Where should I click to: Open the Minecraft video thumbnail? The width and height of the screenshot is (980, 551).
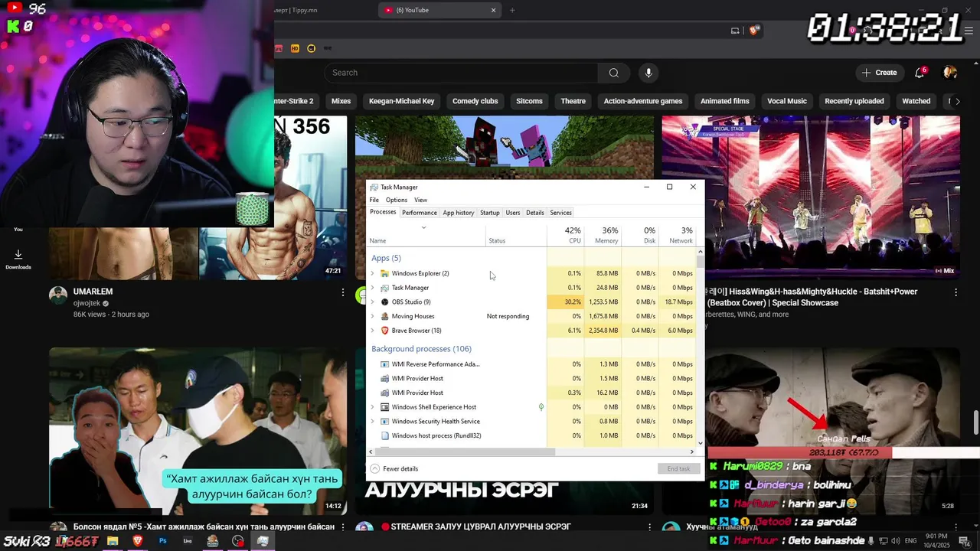pos(505,147)
